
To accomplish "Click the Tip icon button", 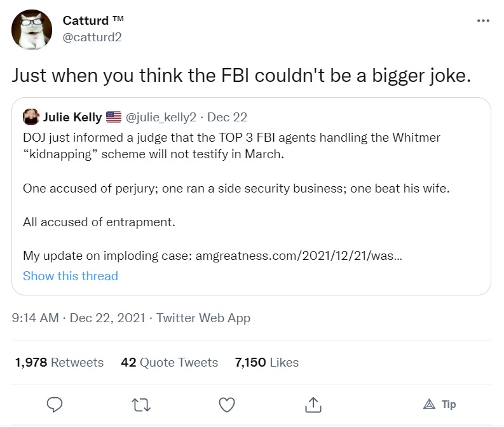I will point(439,404).
